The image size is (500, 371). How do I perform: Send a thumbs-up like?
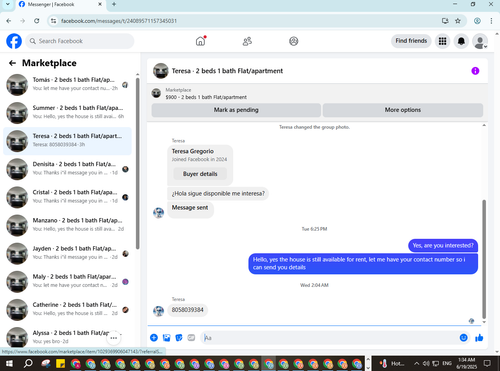[x=479, y=338]
